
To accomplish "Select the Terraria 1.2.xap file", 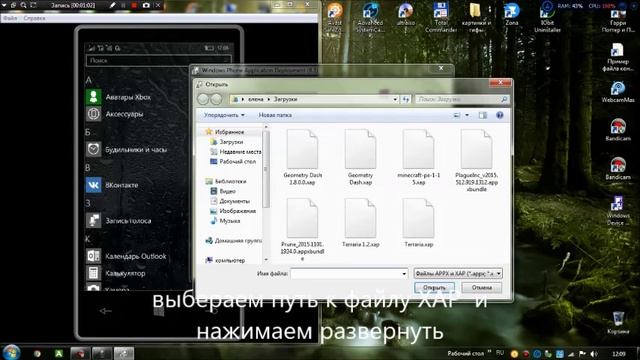I will [360, 223].
